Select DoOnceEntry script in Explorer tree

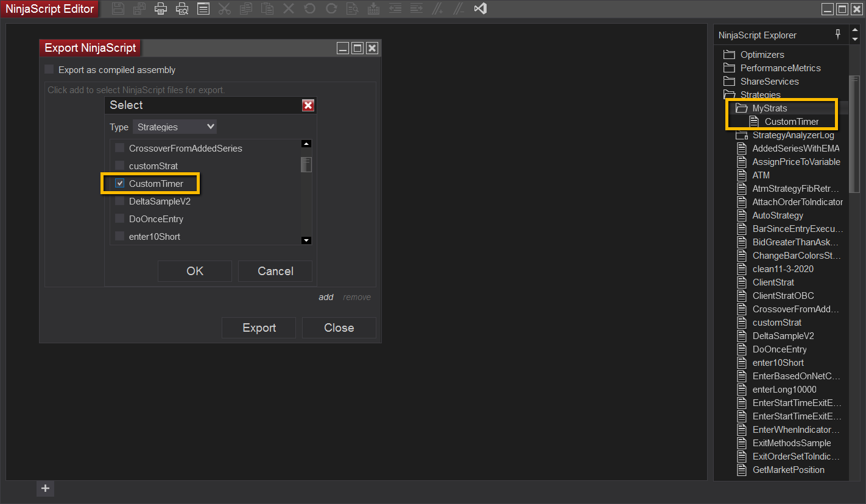click(x=780, y=349)
